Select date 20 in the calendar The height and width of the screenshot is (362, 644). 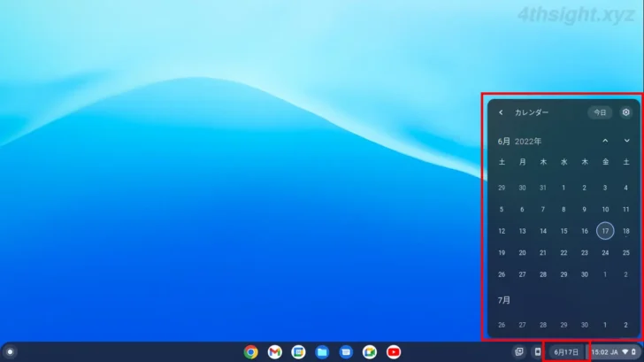click(x=522, y=253)
